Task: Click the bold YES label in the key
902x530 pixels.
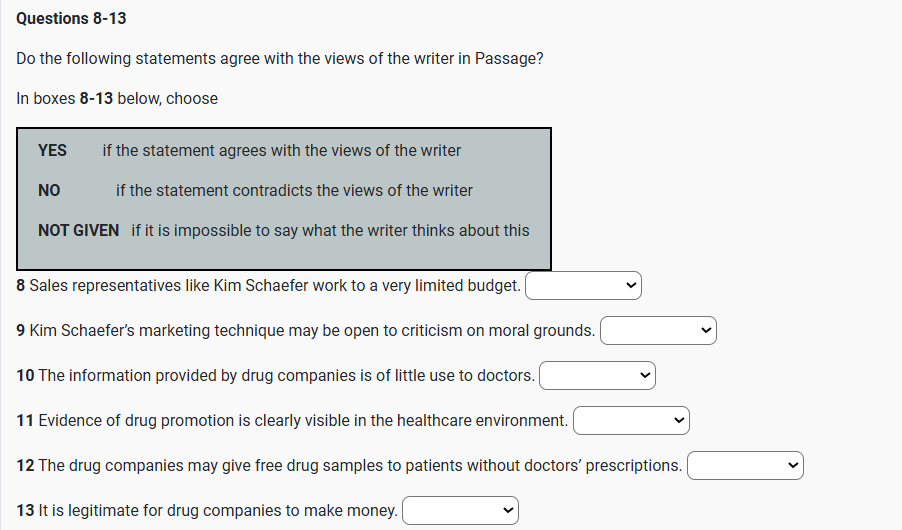Action: [52, 150]
